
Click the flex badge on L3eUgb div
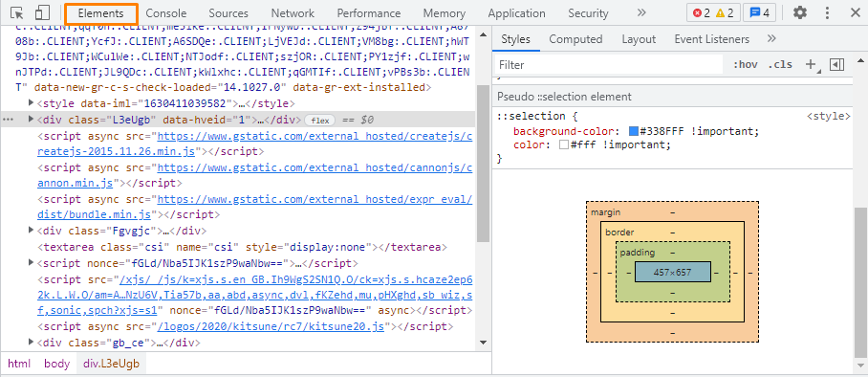pyautogui.click(x=320, y=120)
